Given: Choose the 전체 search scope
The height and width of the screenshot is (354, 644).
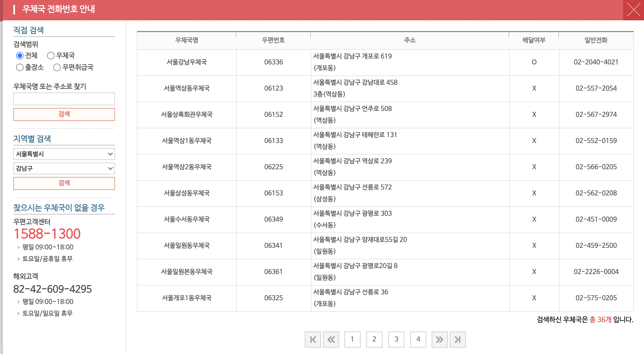Looking at the screenshot, I should [x=20, y=55].
